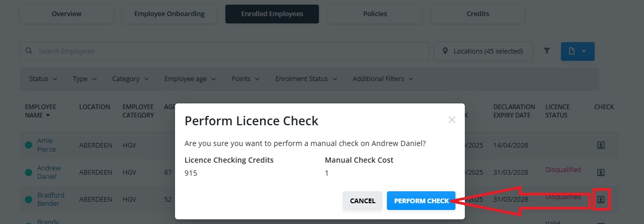
Task: Open the Credits tab
Action: (x=478, y=14)
